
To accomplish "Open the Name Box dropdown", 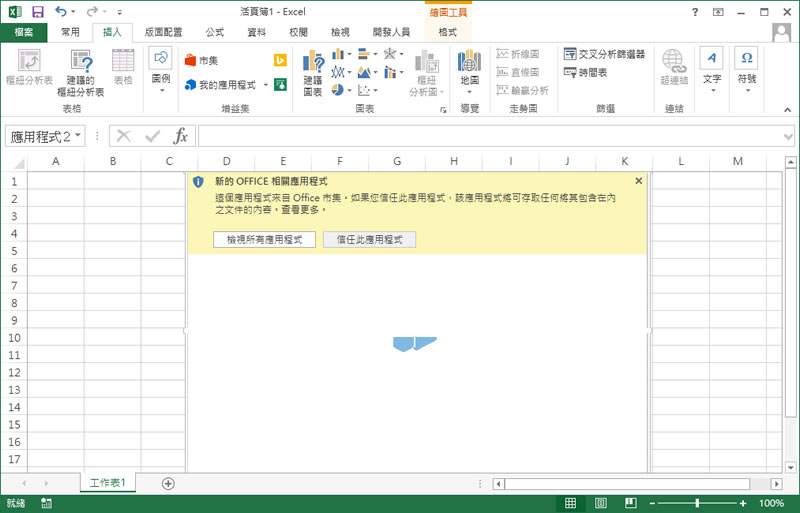I will pos(78,136).
